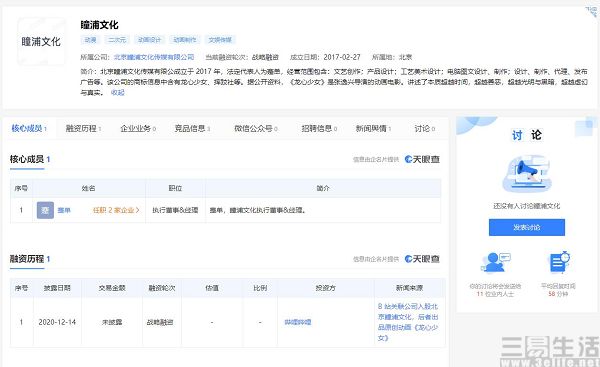
Task: Click the 披露日期 column header
Action: pos(57,288)
